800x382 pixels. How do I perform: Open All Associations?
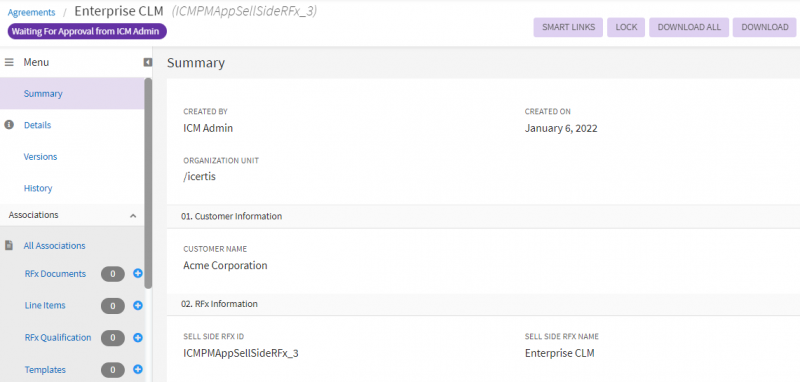(x=55, y=245)
